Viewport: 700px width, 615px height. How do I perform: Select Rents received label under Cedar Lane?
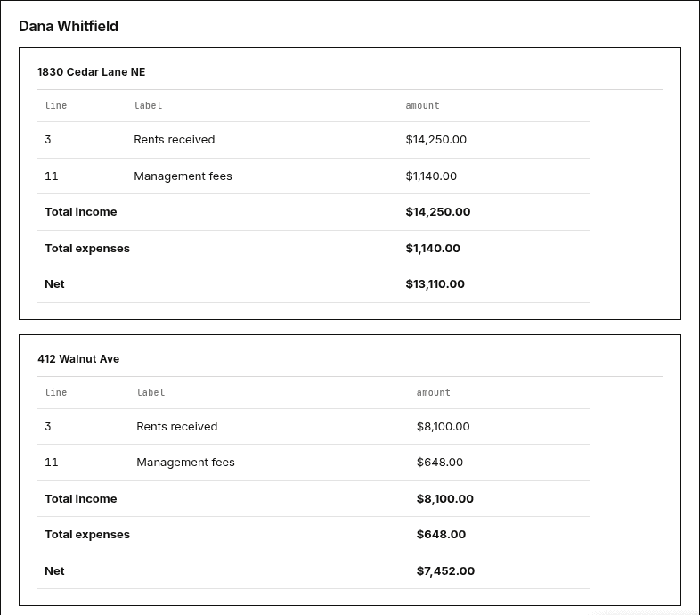tap(174, 139)
